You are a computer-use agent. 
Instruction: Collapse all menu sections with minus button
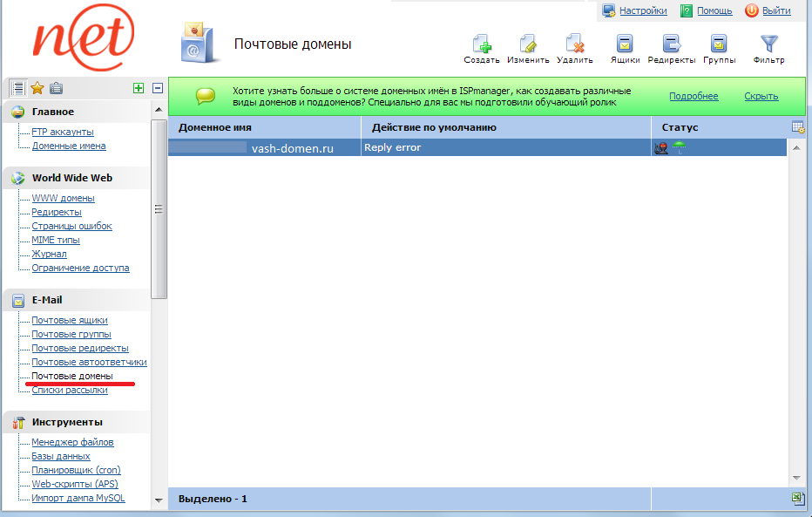pyautogui.click(x=158, y=88)
